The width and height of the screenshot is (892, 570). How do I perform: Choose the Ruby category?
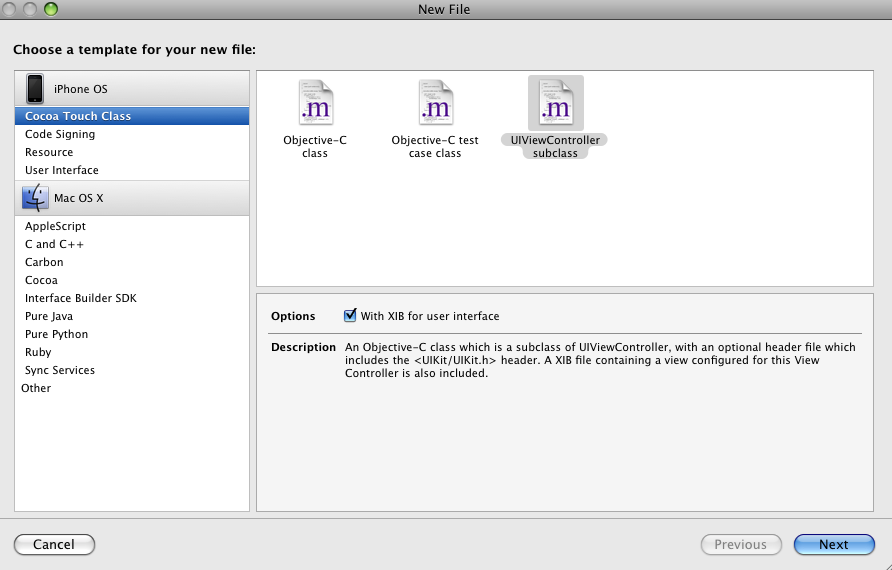(132, 352)
